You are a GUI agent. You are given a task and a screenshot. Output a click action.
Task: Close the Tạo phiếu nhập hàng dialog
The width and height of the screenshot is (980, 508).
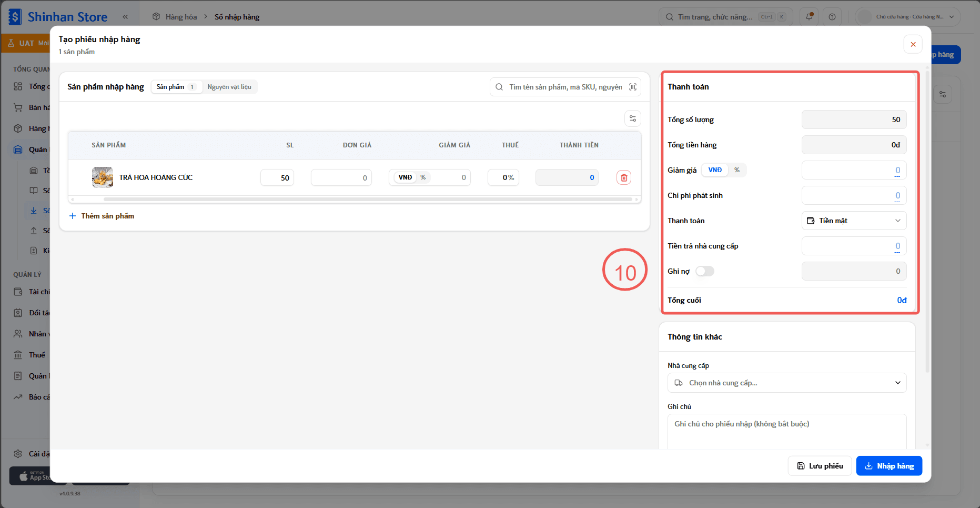(913, 45)
